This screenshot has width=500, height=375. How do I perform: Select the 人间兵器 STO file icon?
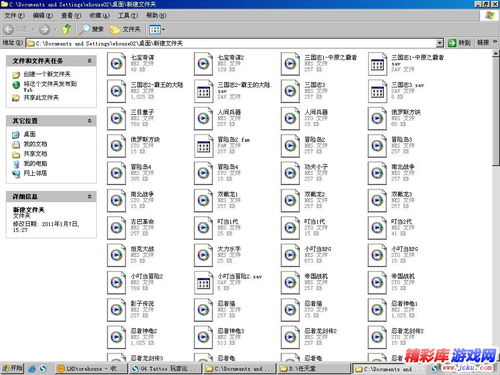(x=290, y=118)
